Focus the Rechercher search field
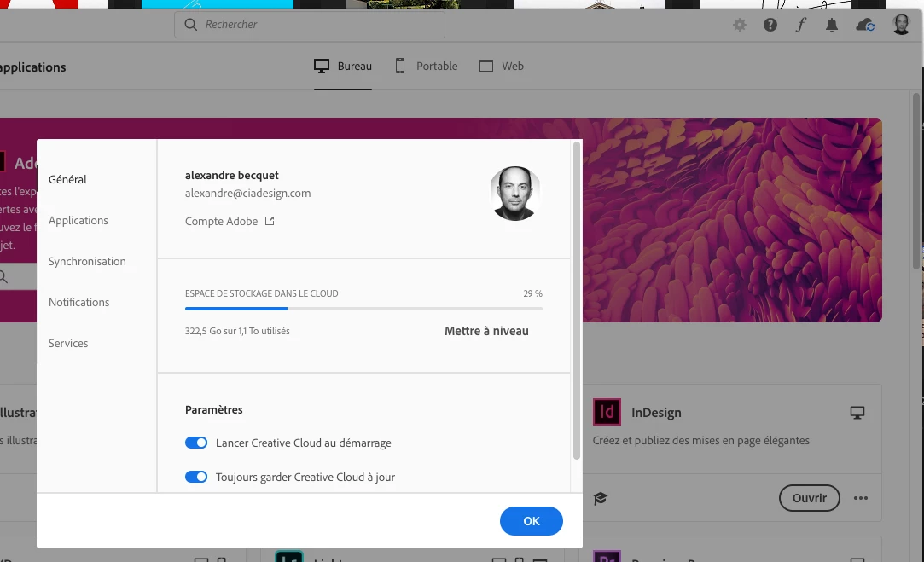Image resolution: width=924 pixels, height=562 pixels. 310,24
